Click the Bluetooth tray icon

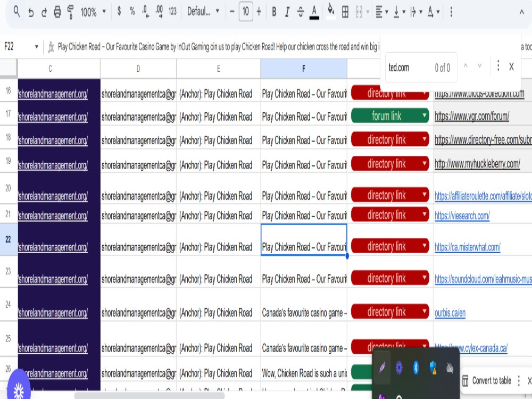[x=416, y=368]
